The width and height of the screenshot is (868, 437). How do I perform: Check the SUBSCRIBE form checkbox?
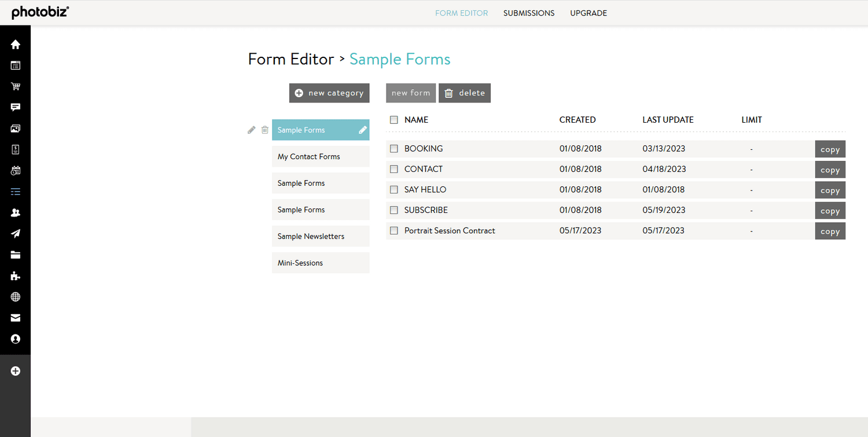pos(394,210)
